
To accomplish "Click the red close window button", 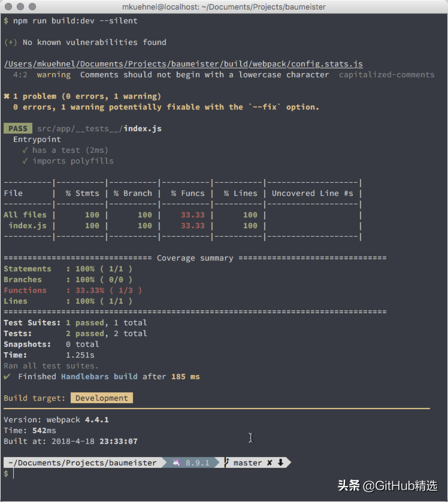I will (8, 7).
